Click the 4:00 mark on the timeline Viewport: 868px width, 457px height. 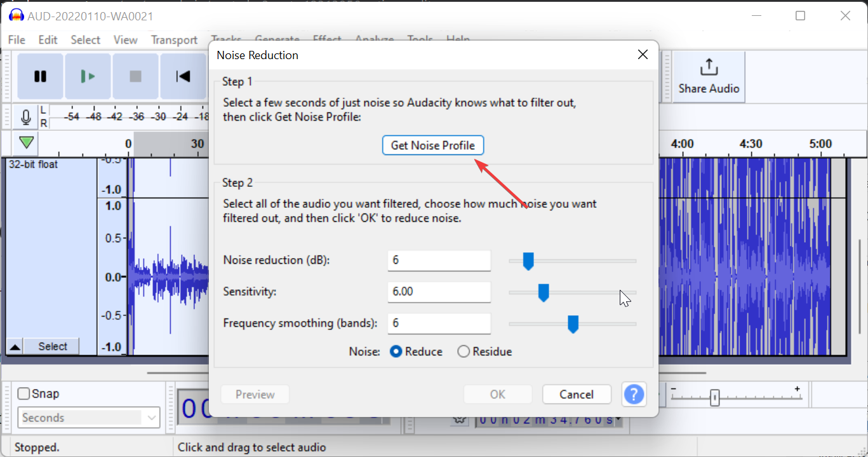(x=682, y=144)
